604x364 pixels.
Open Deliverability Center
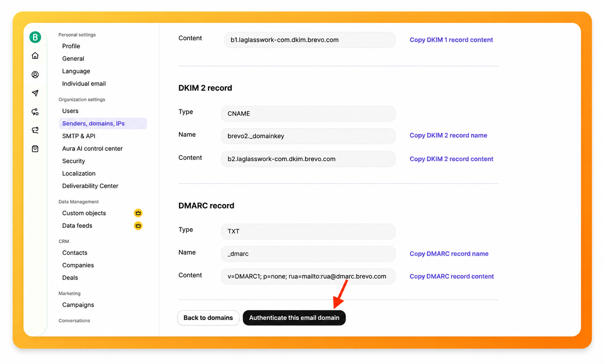(90, 186)
